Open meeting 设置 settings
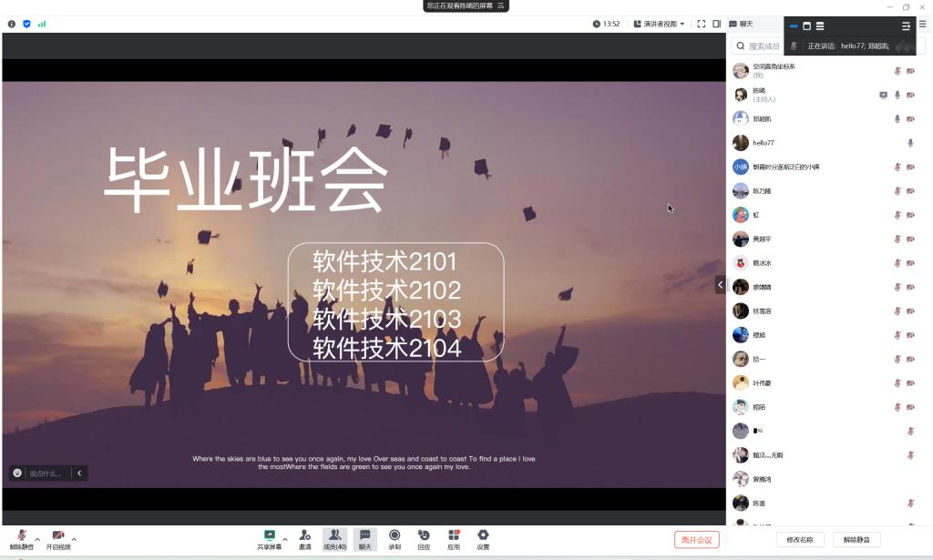This screenshot has height=560, width=933. click(x=483, y=535)
